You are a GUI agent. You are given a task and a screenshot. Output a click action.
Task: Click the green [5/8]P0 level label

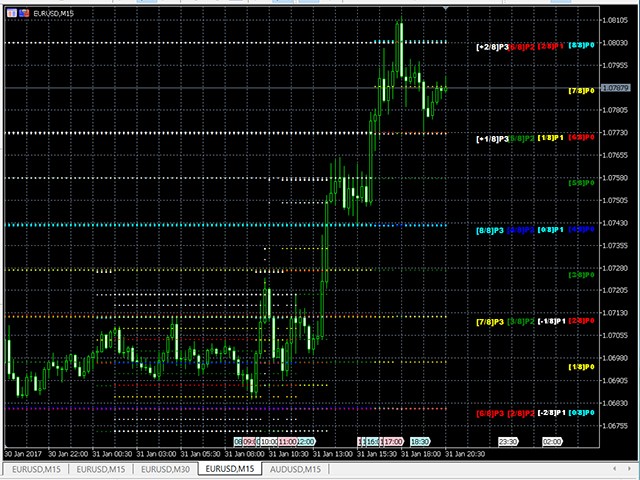[582, 183]
